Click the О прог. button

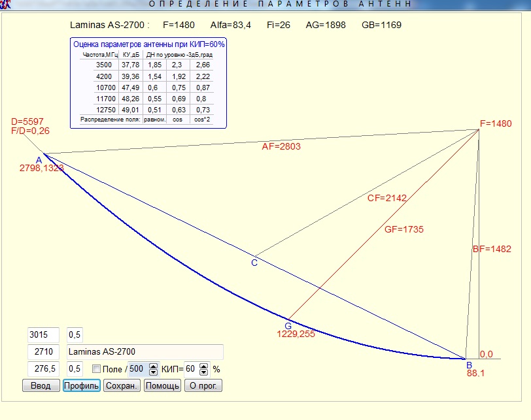203,385
